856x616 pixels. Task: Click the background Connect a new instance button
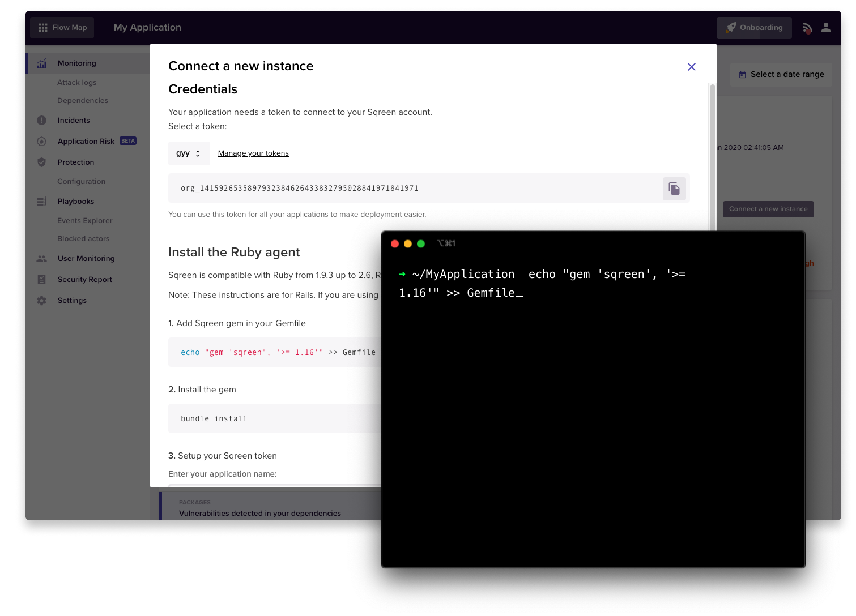click(768, 209)
